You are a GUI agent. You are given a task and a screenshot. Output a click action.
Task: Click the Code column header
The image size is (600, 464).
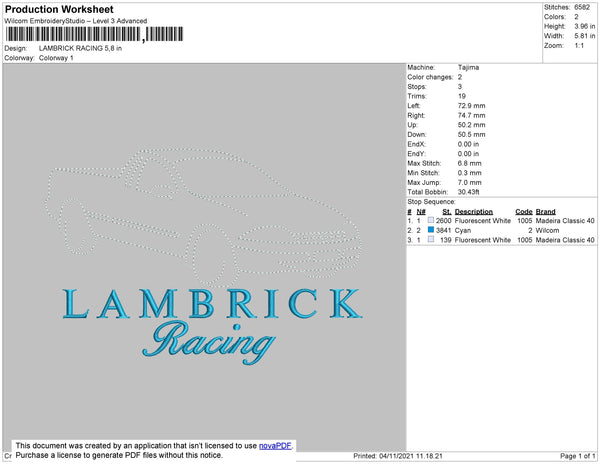524,212
